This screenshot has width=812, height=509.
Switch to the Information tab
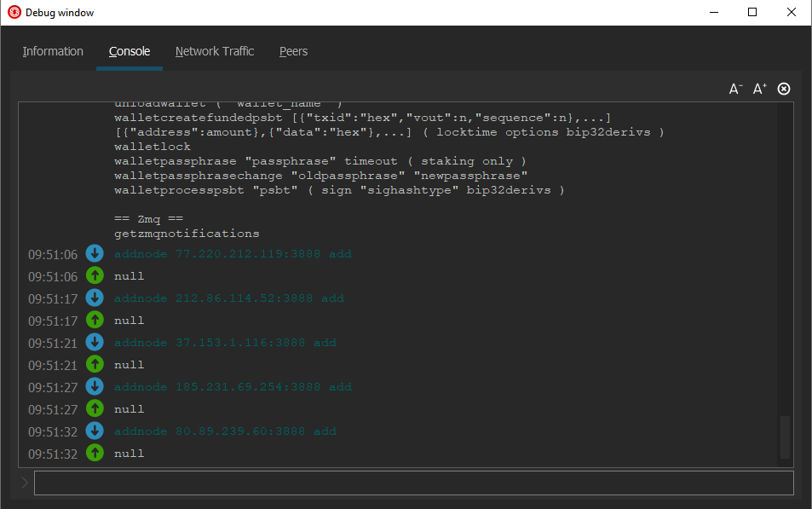click(x=53, y=51)
